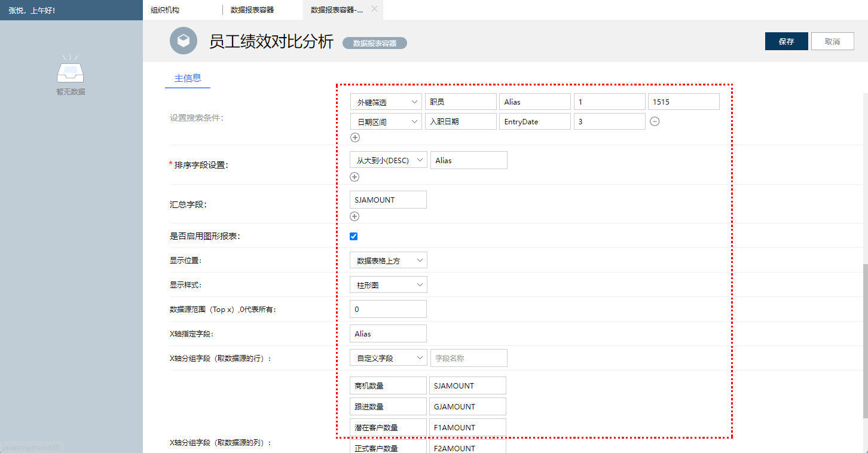Disable the 是否启用图形报表 checkbox
The image size is (868, 453).
[x=353, y=236]
